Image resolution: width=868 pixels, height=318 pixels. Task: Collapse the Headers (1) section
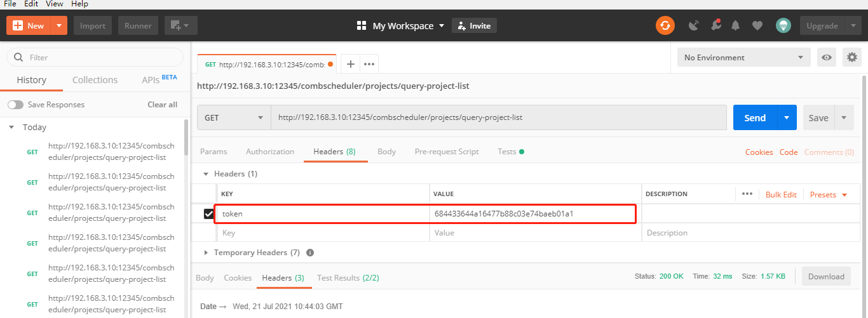click(205, 173)
